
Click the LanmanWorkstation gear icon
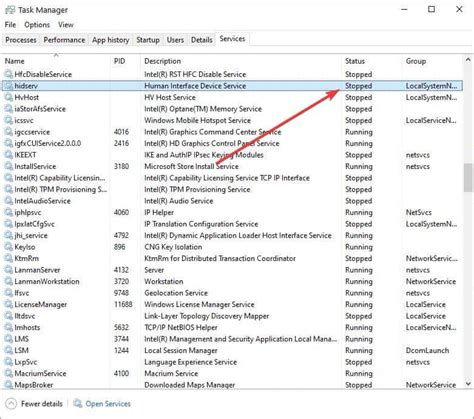click(8, 281)
